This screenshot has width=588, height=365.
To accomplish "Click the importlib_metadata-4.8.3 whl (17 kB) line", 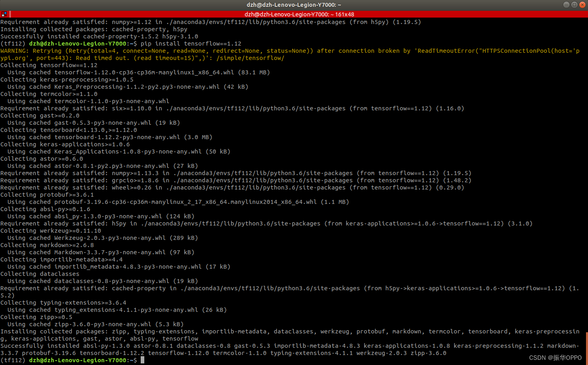I will [119, 267].
